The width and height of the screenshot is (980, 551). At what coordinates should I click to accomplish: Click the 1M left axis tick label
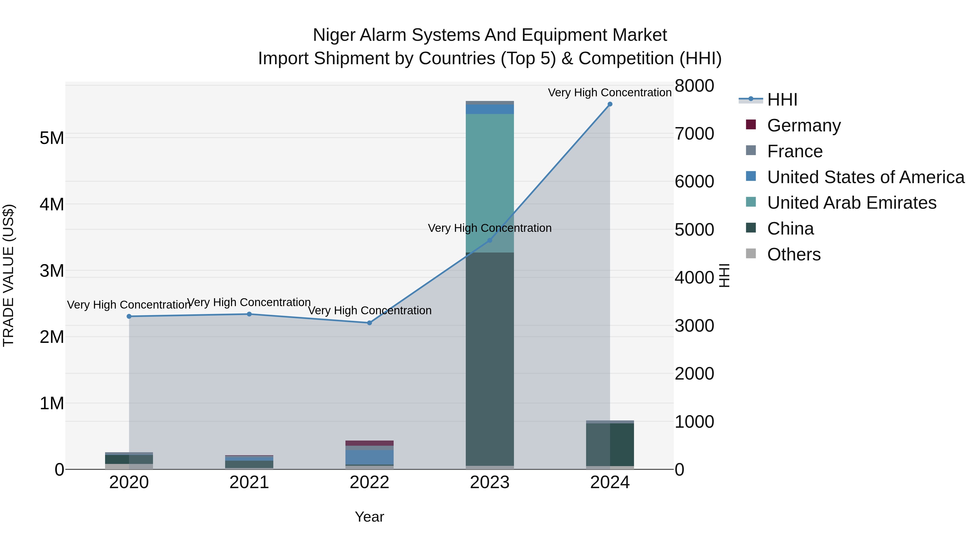coord(52,403)
